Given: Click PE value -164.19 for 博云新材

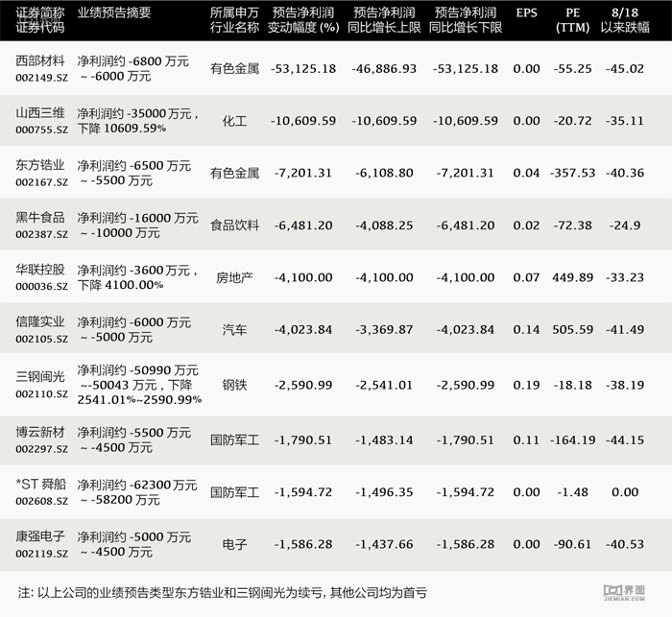Looking at the screenshot, I should click(572, 440).
